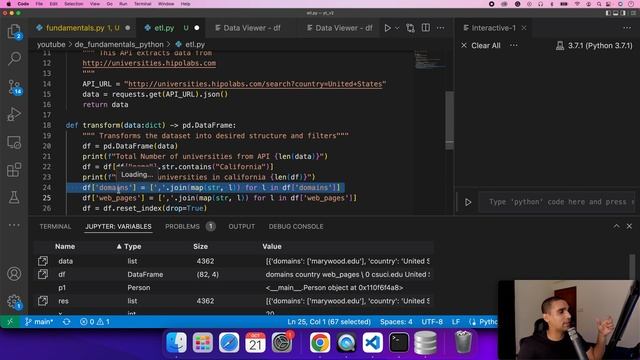
Task: Open API search URL on line 14
Action: (x=255, y=84)
